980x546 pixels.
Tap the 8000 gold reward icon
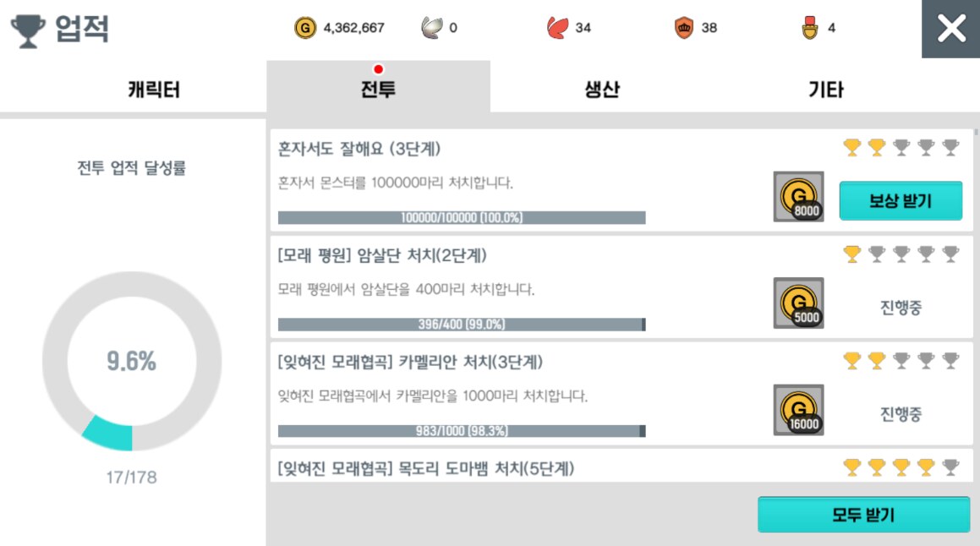coord(798,196)
